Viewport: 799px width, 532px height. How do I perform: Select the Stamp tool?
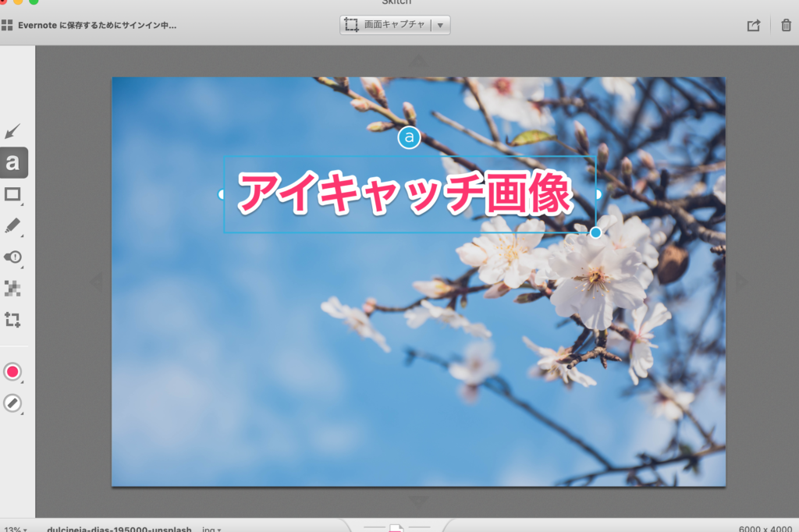[12, 257]
